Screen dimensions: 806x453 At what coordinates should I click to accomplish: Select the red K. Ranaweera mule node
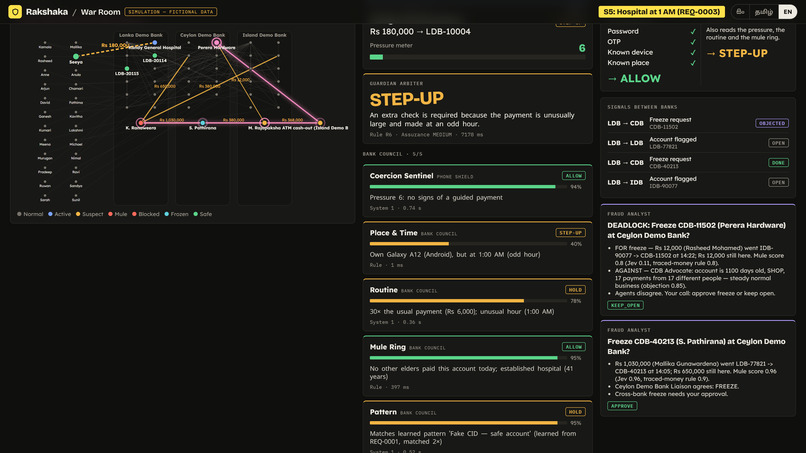click(140, 122)
